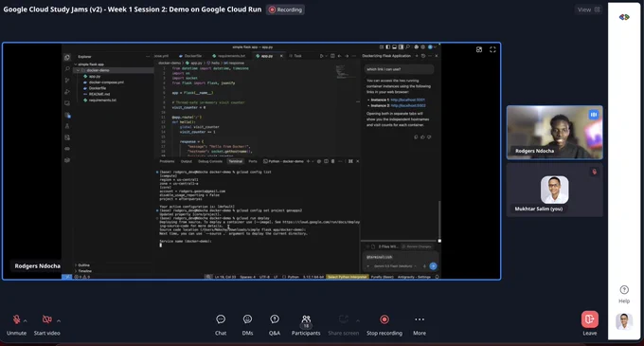The width and height of the screenshot is (644, 346).
Task: Open docker-compose.yml in shared Explorer
Action: tap(106, 82)
